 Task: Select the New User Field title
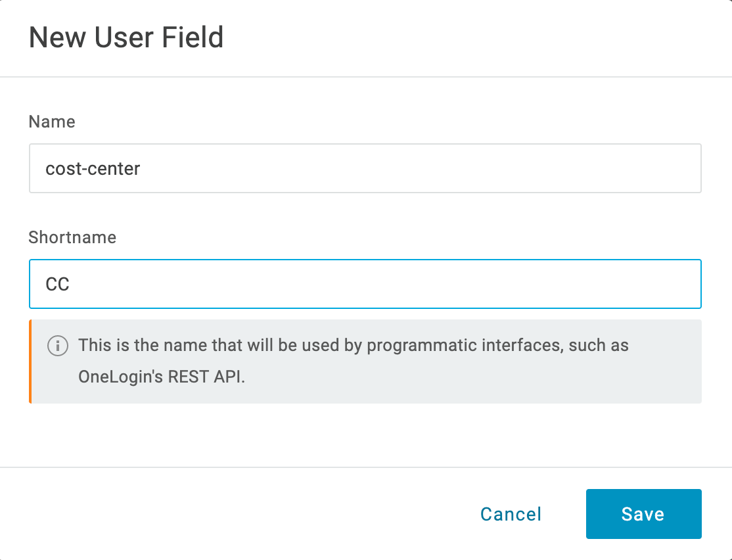click(126, 37)
